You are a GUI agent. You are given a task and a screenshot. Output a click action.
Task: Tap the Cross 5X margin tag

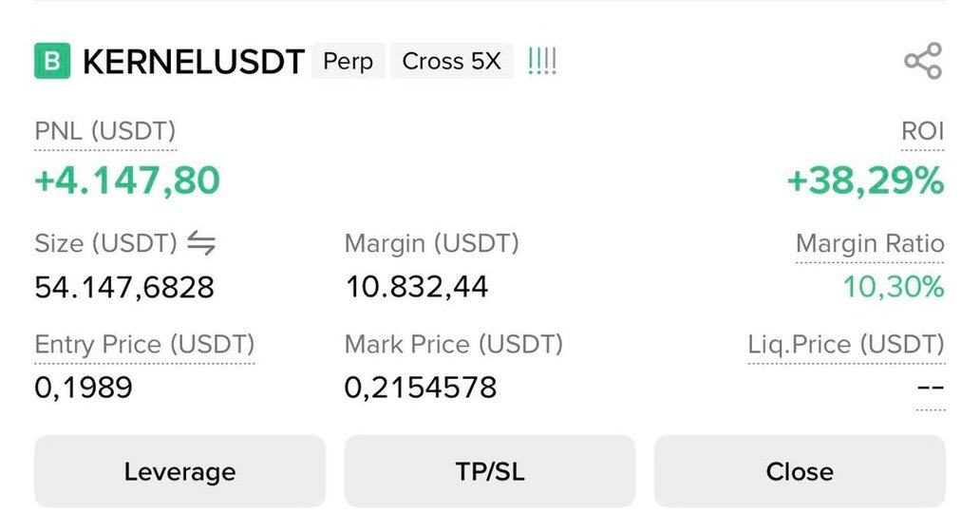click(451, 62)
